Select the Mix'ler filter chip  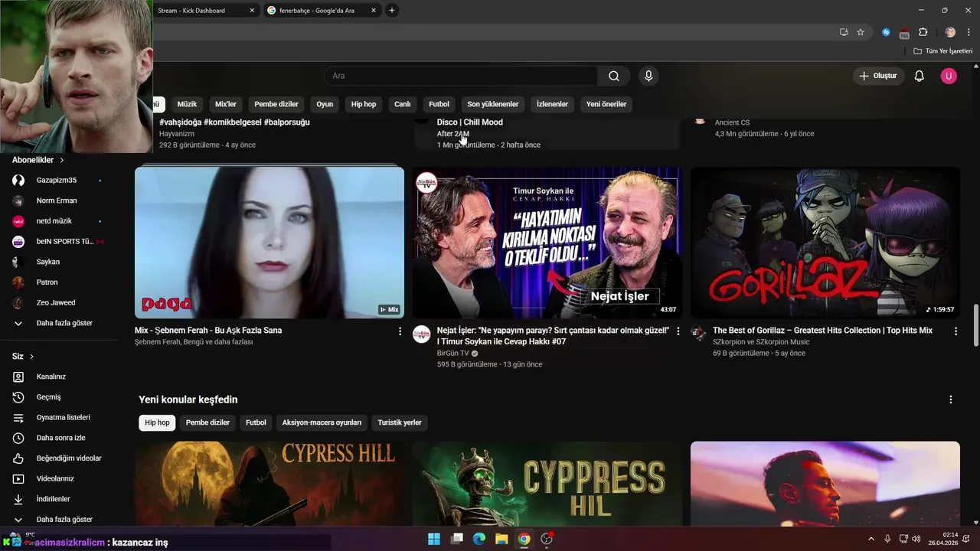226,104
